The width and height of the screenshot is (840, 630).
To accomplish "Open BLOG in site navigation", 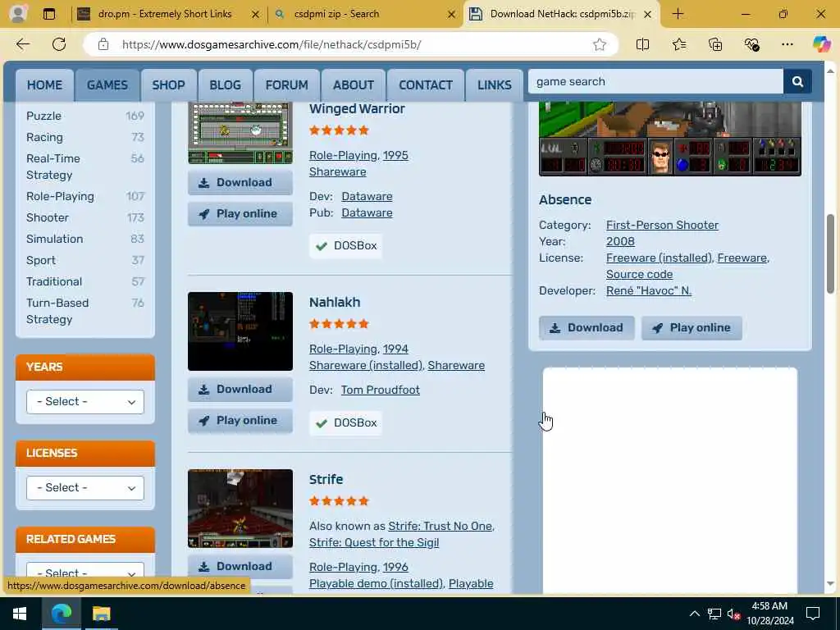I will click(x=225, y=85).
